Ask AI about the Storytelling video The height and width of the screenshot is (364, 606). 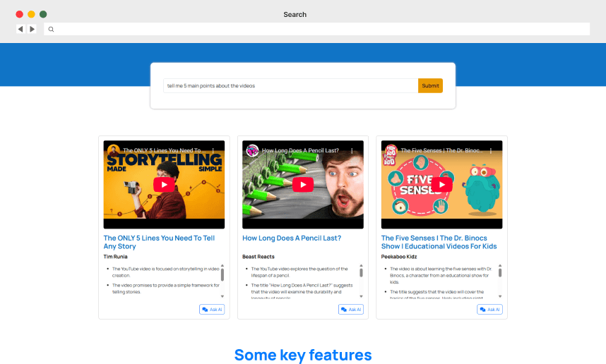[x=212, y=309]
